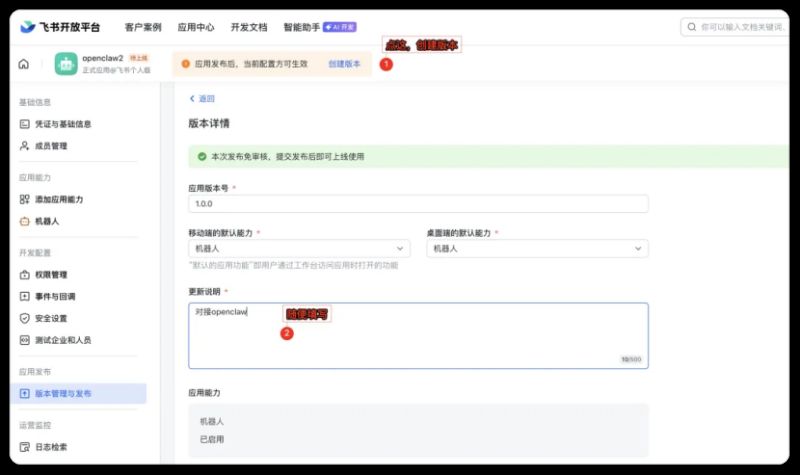The width and height of the screenshot is (800, 475).
Task: Click the openclaw2 app name
Action: tap(103, 58)
